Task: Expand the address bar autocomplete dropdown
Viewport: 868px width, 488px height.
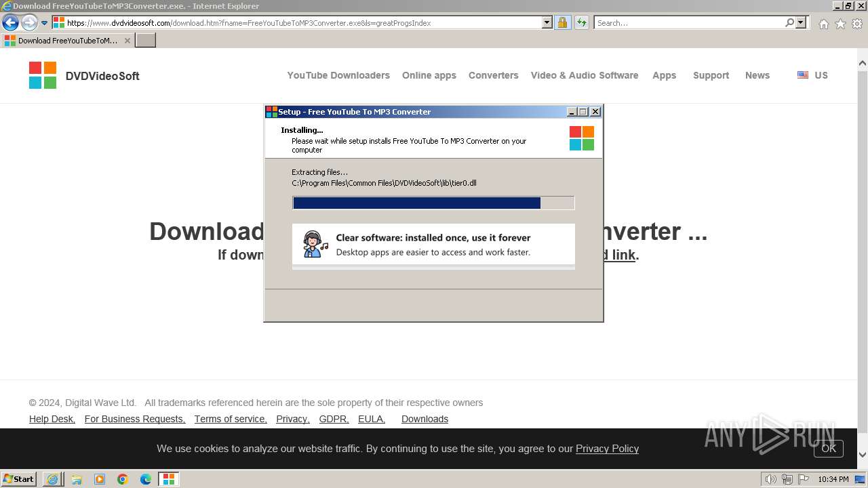Action: click(x=547, y=23)
